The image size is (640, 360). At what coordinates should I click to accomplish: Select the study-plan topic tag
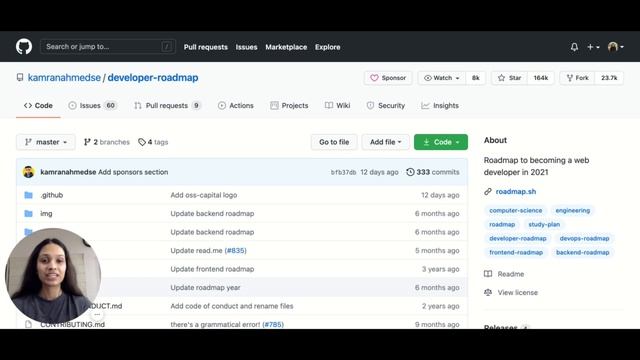point(544,224)
